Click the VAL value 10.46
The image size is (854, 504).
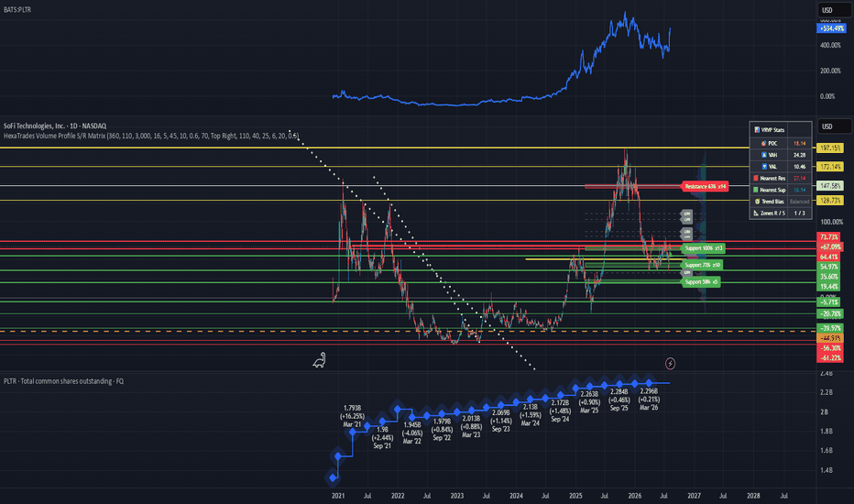point(799,167)
